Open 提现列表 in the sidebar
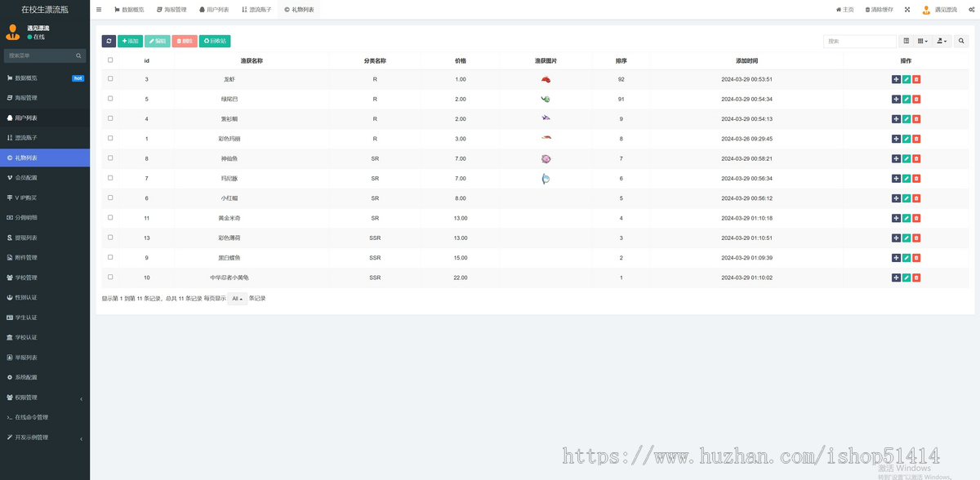This screenshot has width=980, height=480. tap(45, 238)
